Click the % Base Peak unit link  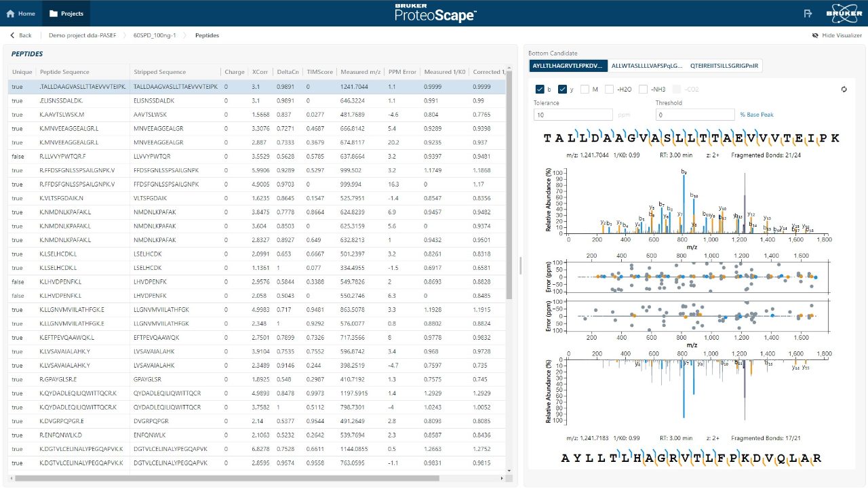pos(757,115)
